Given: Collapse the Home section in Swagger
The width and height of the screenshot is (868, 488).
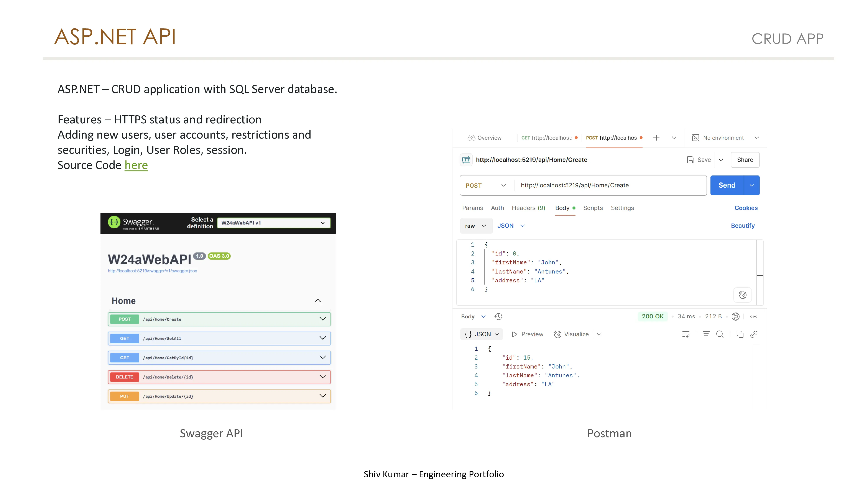Looking at the screenshot, I should 317,301.
